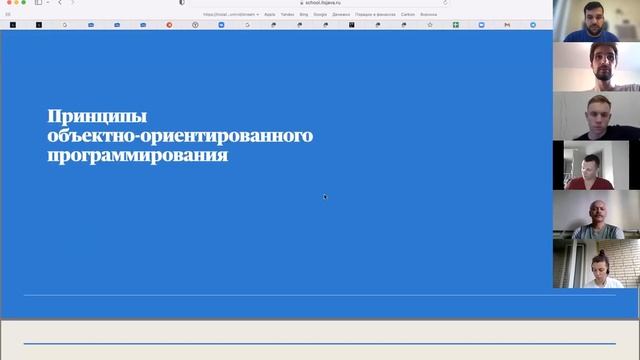The width and height of the screenshot is (640, 360).
Task: Select the video tile of the participant in the black shirt
Action: (x=596, y=116)
